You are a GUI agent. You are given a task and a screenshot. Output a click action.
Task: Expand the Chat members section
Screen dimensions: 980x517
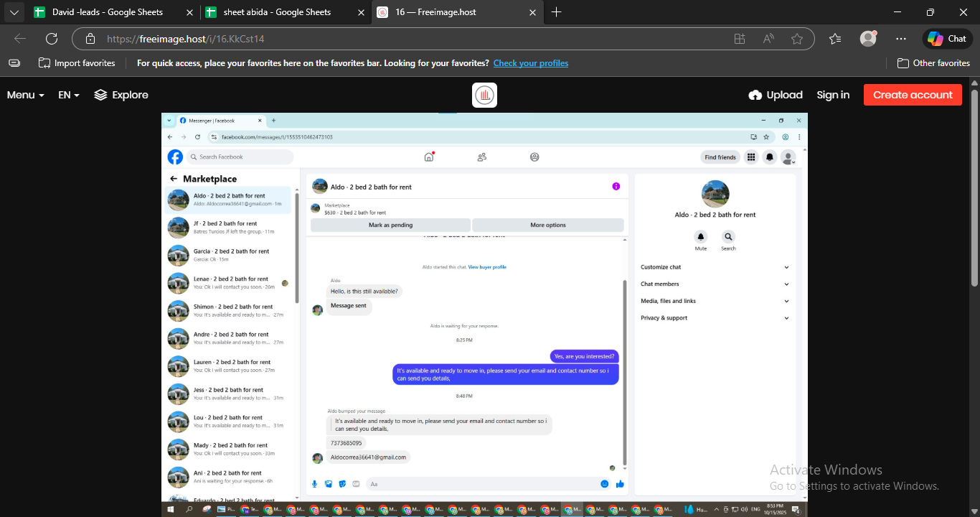coord(715,284)
